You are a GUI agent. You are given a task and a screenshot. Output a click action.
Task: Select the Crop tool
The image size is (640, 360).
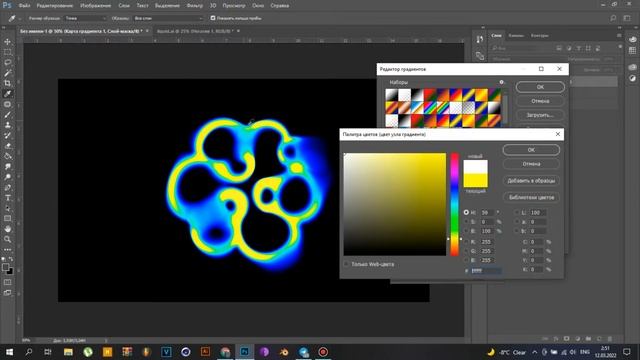tap(7, 83)
